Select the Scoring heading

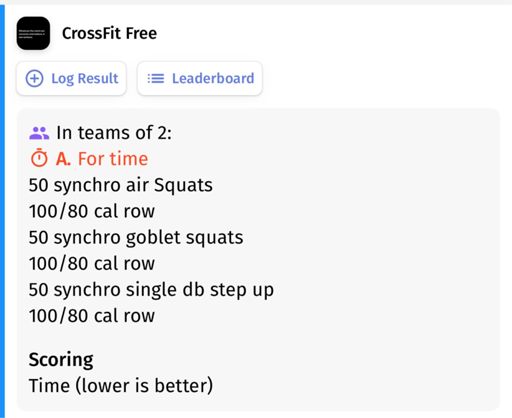tap(61, 360)
